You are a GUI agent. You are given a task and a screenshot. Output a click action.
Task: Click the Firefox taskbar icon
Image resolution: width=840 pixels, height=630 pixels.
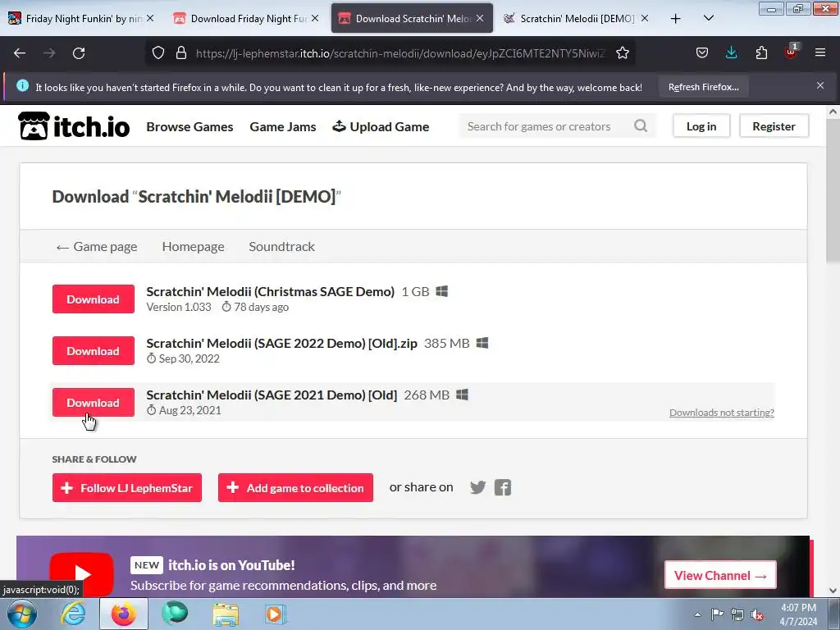(x=123, y=614)
